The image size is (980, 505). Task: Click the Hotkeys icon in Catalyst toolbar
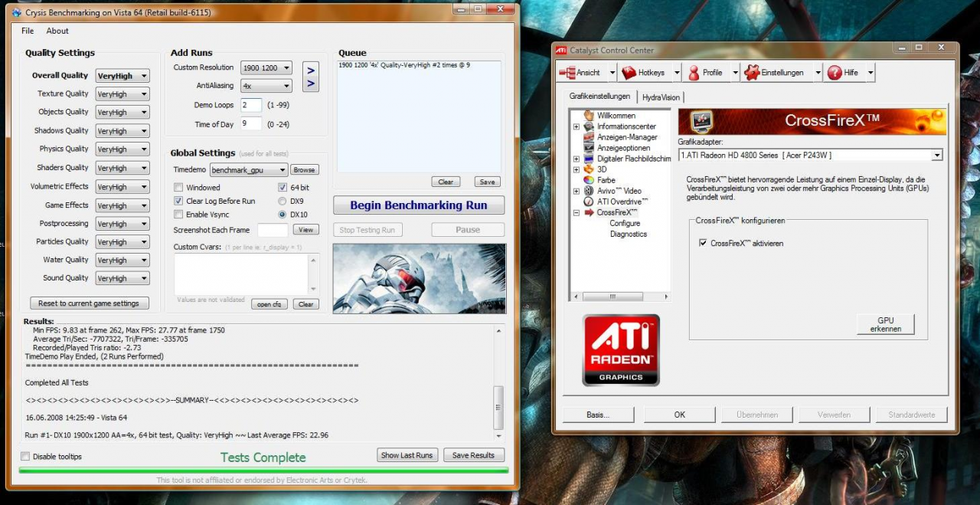coord(629,73)
